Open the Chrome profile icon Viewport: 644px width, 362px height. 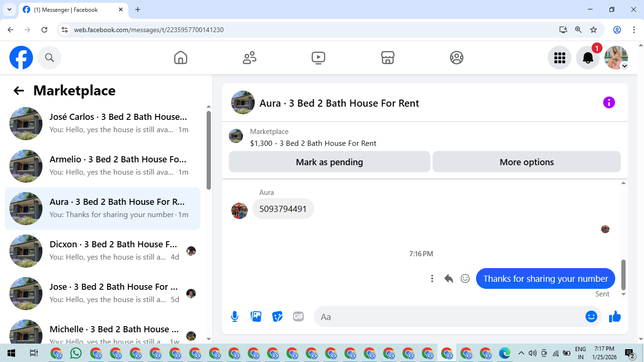pos(617,30)
